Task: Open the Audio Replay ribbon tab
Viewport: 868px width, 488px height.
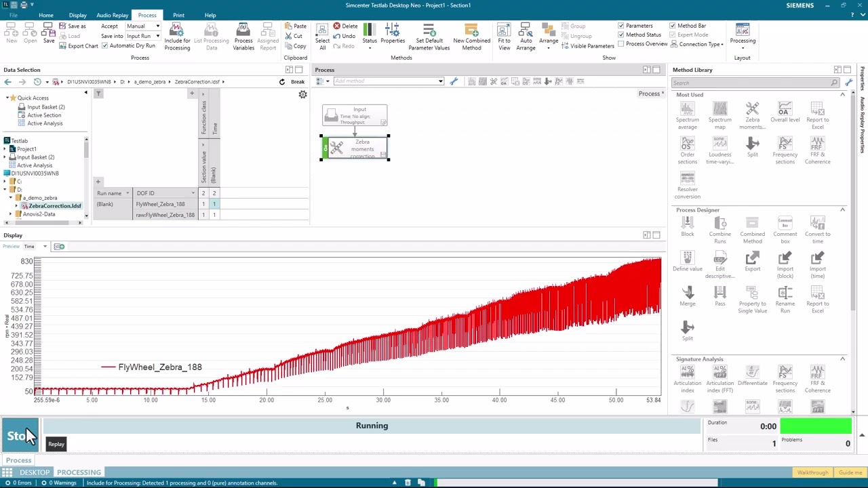Action: tap(113, 15)
